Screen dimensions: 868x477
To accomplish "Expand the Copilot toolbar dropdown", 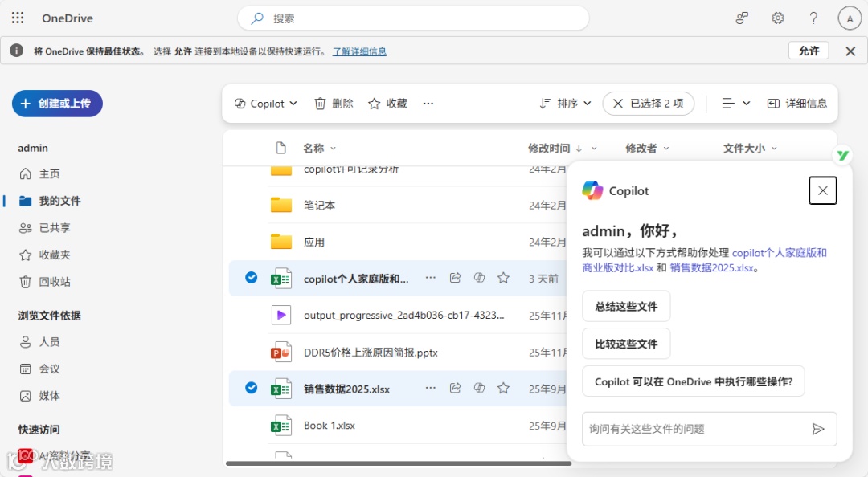I will 266,104.
